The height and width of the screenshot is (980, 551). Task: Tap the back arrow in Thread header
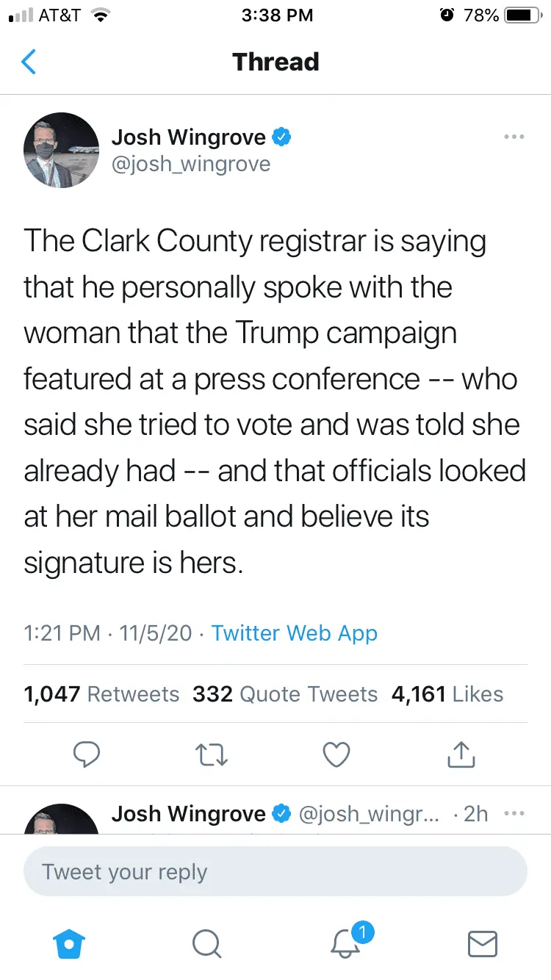point(29,62)
